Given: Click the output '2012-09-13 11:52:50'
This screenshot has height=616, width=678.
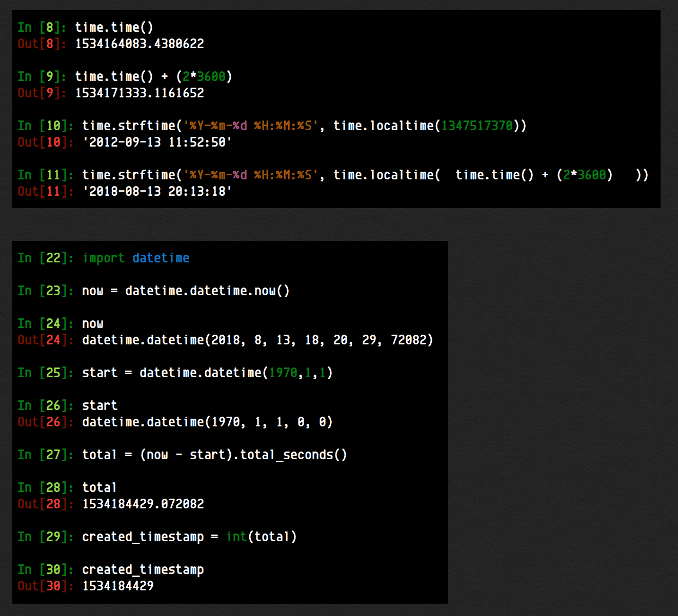Looking at the screenshot, I should (157, 142).
